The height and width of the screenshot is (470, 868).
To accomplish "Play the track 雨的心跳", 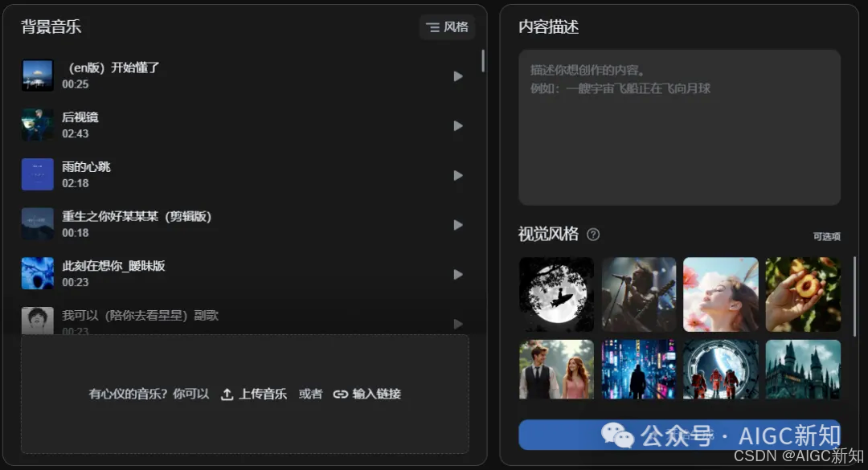I will tap(458, 175).
